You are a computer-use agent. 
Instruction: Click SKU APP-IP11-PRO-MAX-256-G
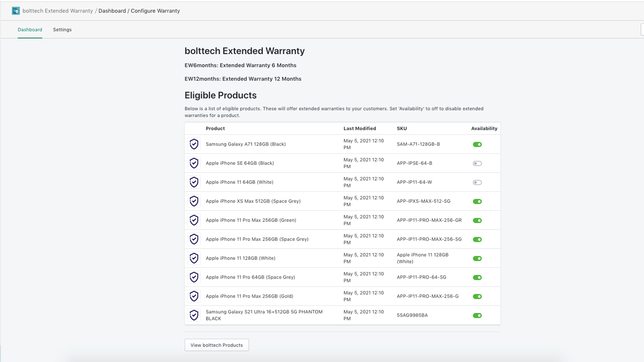pos(427,296)
